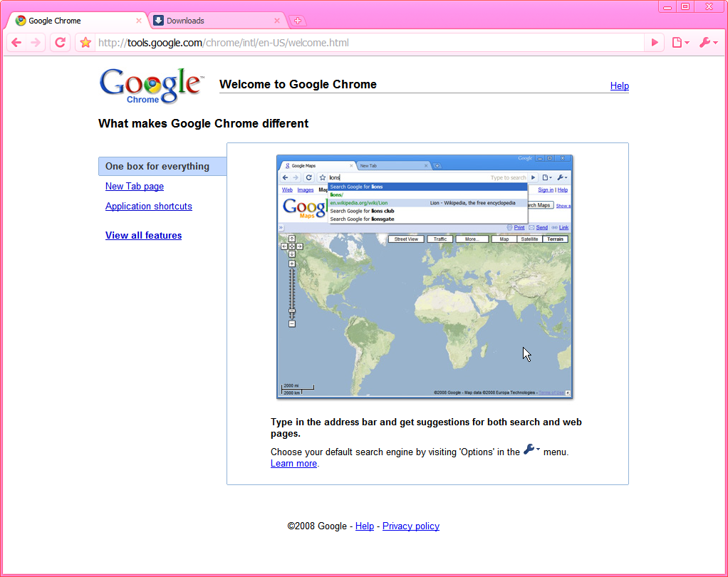This screenshot has height=577, width=728.
Task: Open Help link in footer
Action: click(x=365, y=526)
